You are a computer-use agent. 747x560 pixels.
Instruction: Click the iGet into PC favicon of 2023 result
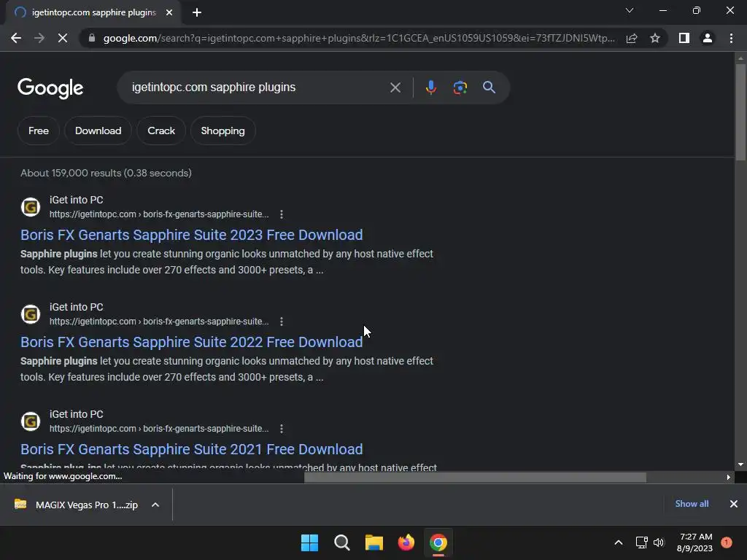pos(31,207)
